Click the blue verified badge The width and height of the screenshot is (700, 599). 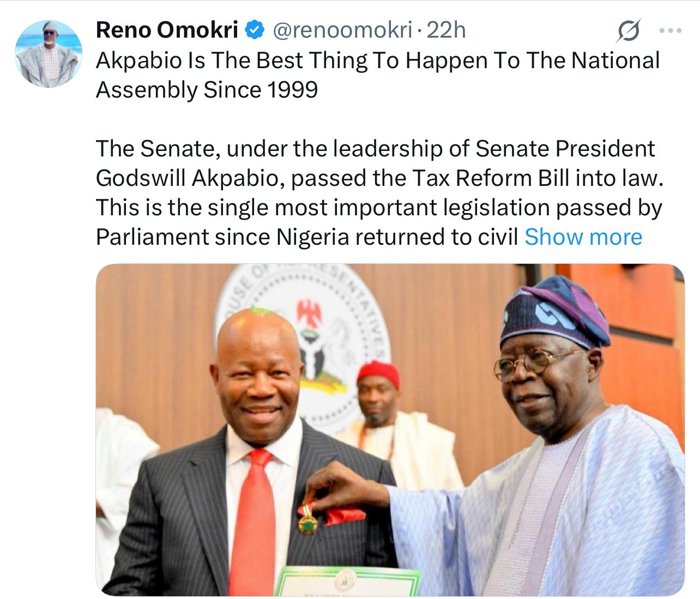[254, 31]
